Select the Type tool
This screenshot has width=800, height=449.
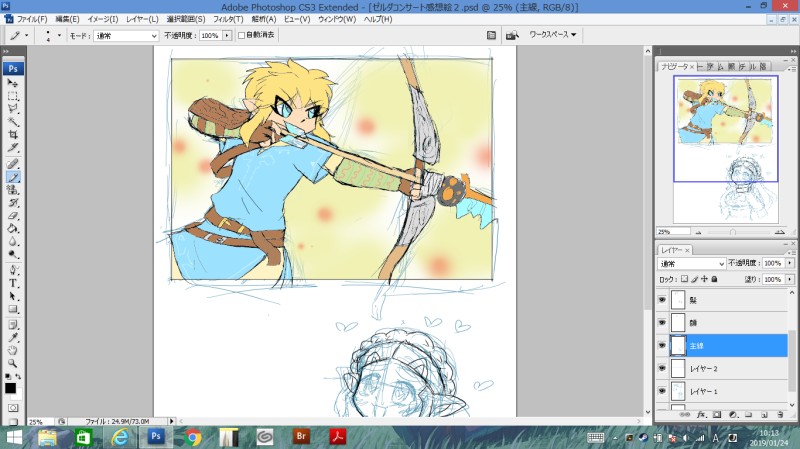coord(13,283)
